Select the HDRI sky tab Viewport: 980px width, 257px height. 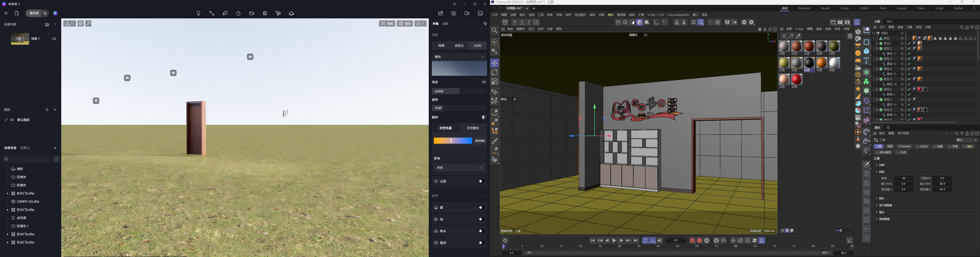[x=477, y=46]
